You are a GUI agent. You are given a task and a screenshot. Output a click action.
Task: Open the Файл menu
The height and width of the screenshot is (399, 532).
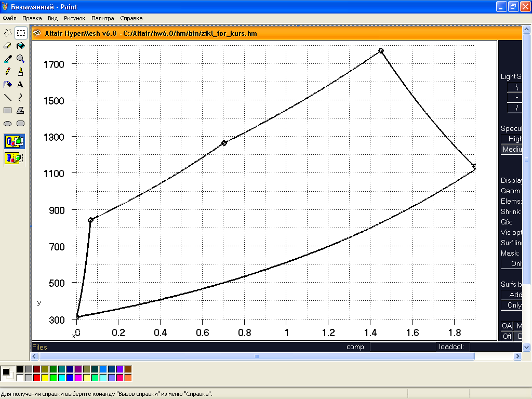[x=9, y=18]
